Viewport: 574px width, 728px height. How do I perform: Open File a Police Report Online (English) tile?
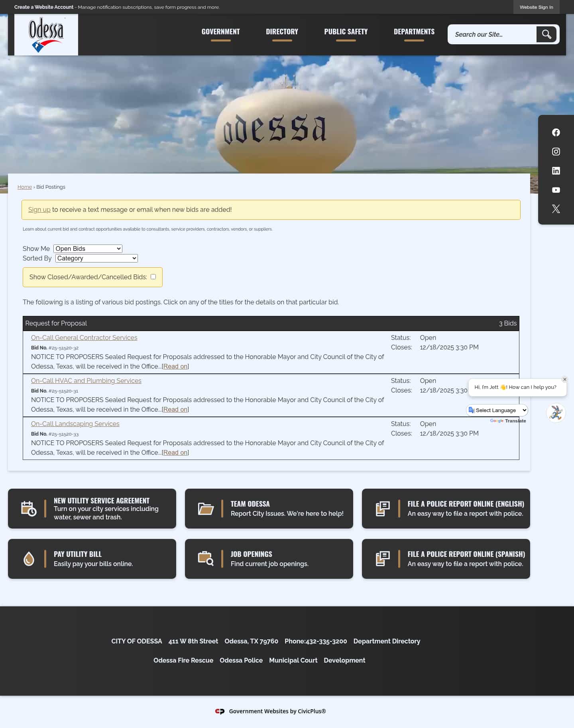446,509
